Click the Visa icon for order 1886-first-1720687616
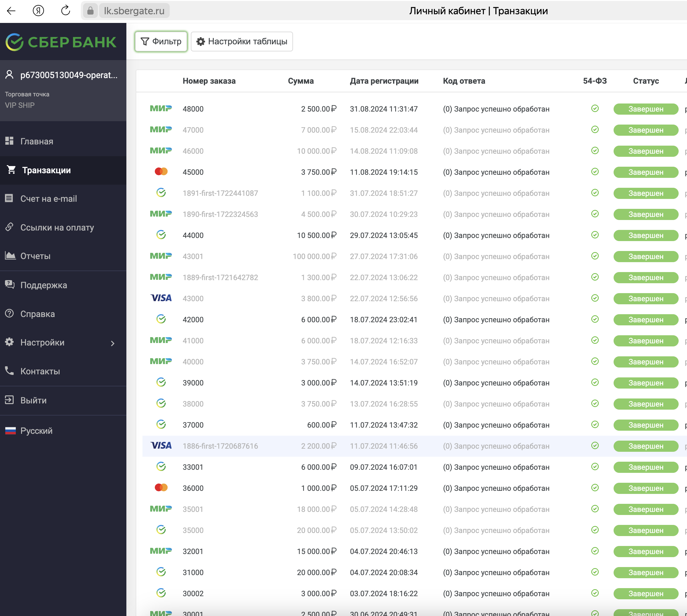 (x=161, y=446)
